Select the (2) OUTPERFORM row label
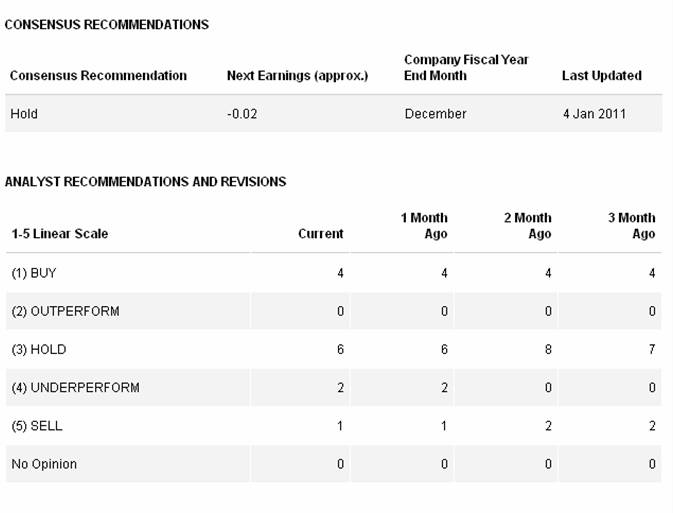 65,311
